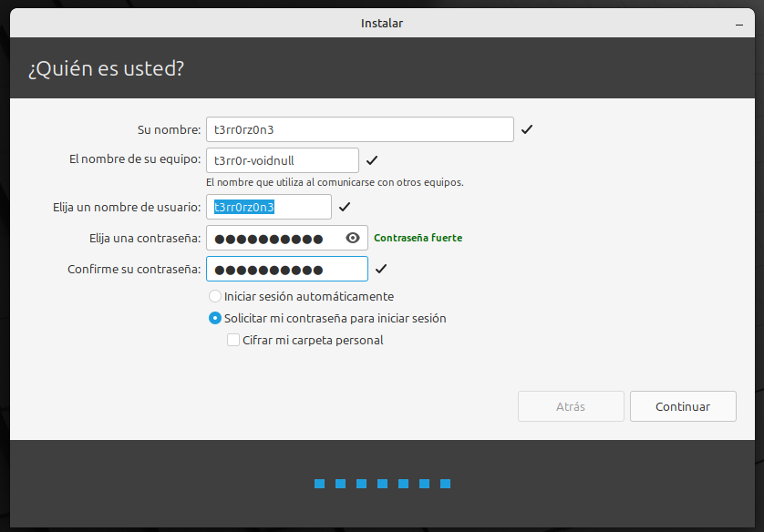Click the last blue progress dot
The width and height of the screenshot is (764, 532).
[446, 484]
